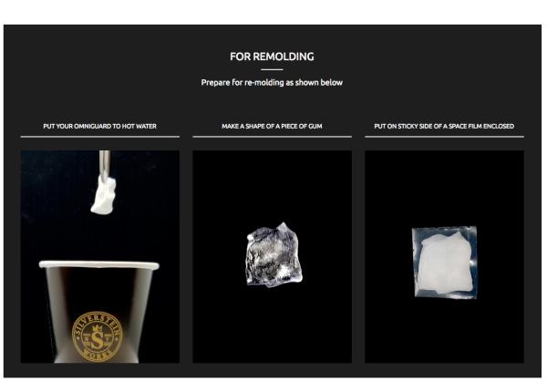Click the underline beneath the hot water caption
The width and height of the screenshot is (547, 392).
click(100, 137)
